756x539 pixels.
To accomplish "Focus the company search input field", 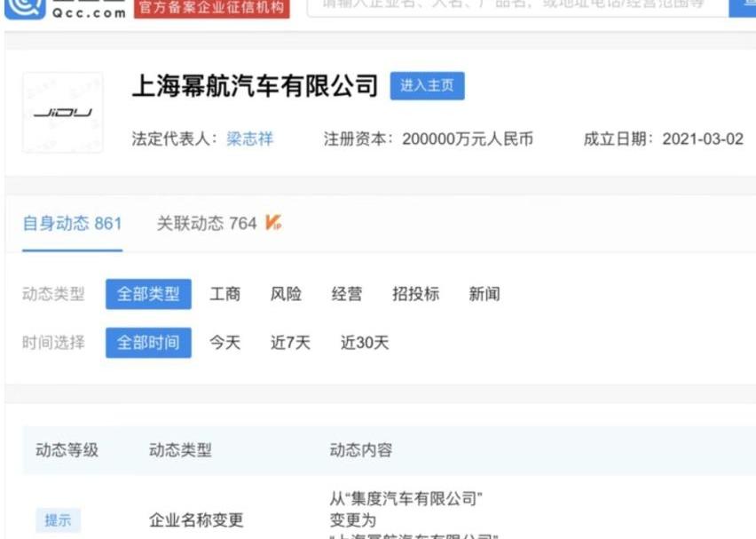I will click(x=515, y=5).
